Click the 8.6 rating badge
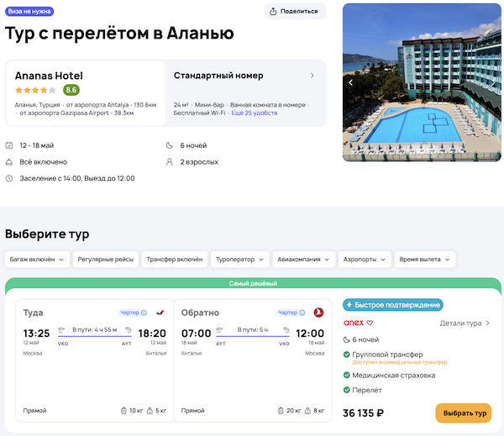The image size is (504, 436). coord(71,90)
